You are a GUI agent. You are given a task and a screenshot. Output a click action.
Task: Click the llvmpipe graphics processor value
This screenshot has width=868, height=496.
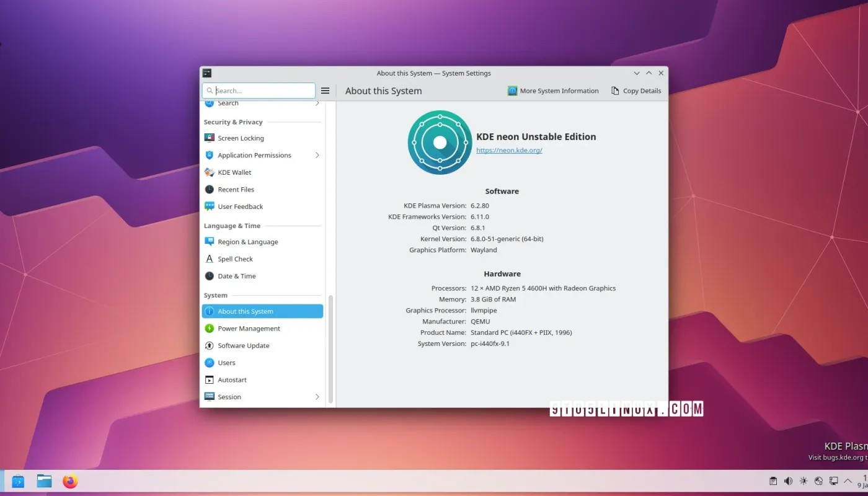pos(484,311)
